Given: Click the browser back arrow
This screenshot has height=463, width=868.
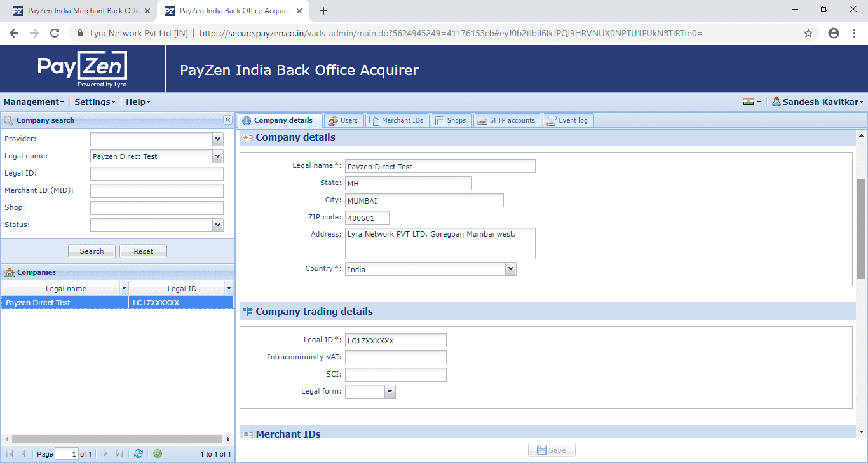Looking at the screenshot, I should pyautogui.click(x=14, y=33).
